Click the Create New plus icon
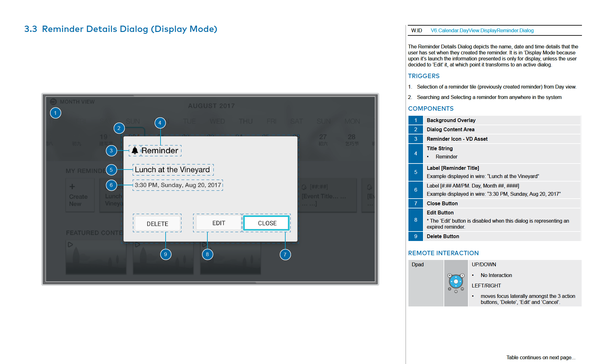600x364 pixels. (72, 187)
